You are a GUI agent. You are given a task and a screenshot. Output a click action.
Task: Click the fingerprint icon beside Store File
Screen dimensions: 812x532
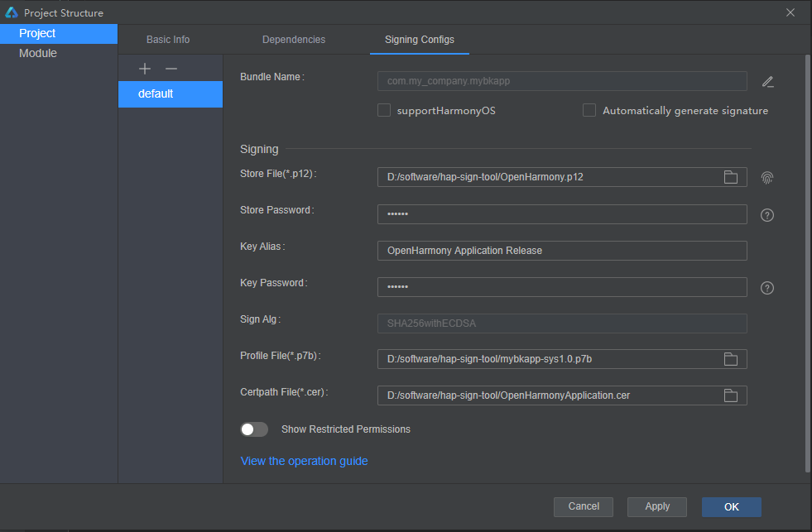coord(766,177)
